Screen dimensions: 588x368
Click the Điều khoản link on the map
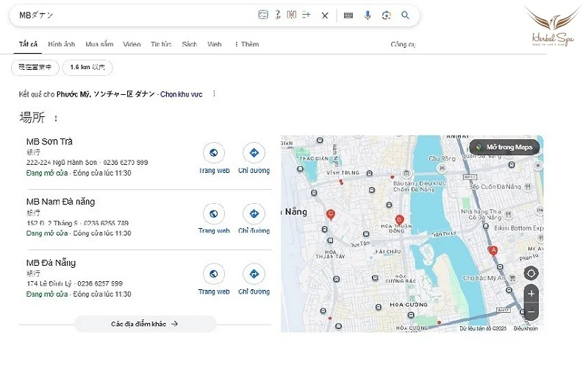click(526, 328)
